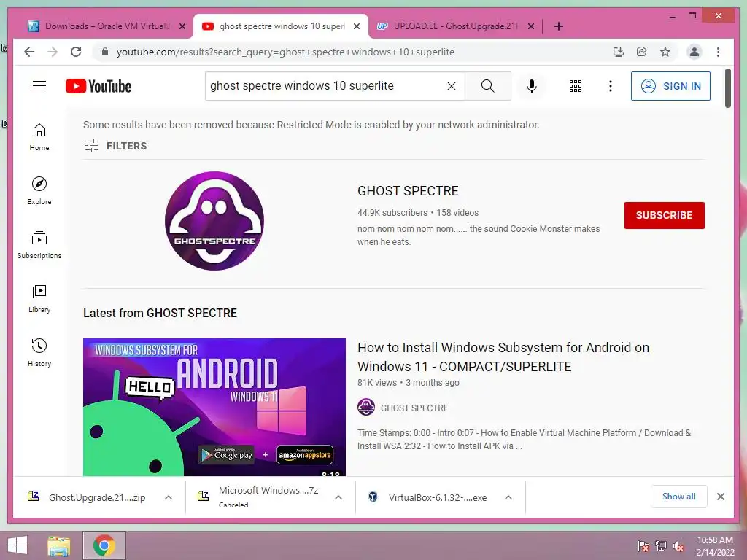Open the Chrome three-dot menu
The width and height of the screenshot is (747, 560).
coord(718,52)
